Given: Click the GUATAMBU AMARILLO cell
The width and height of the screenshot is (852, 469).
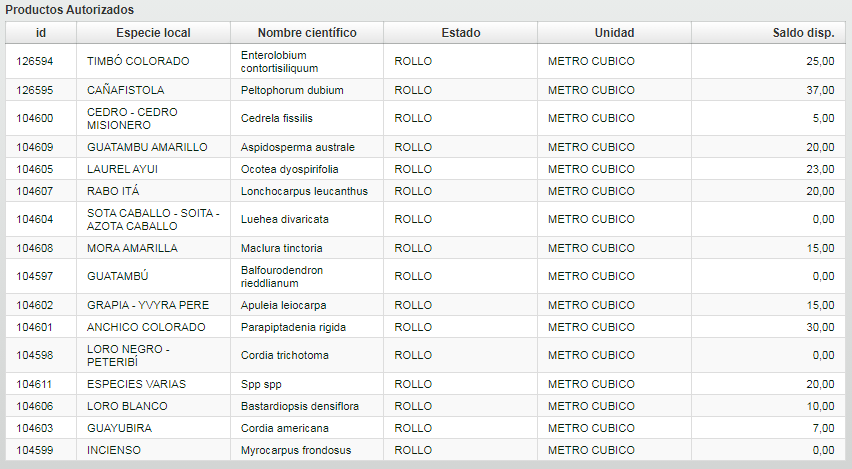Looking at the screenshot, I should 153,147.
